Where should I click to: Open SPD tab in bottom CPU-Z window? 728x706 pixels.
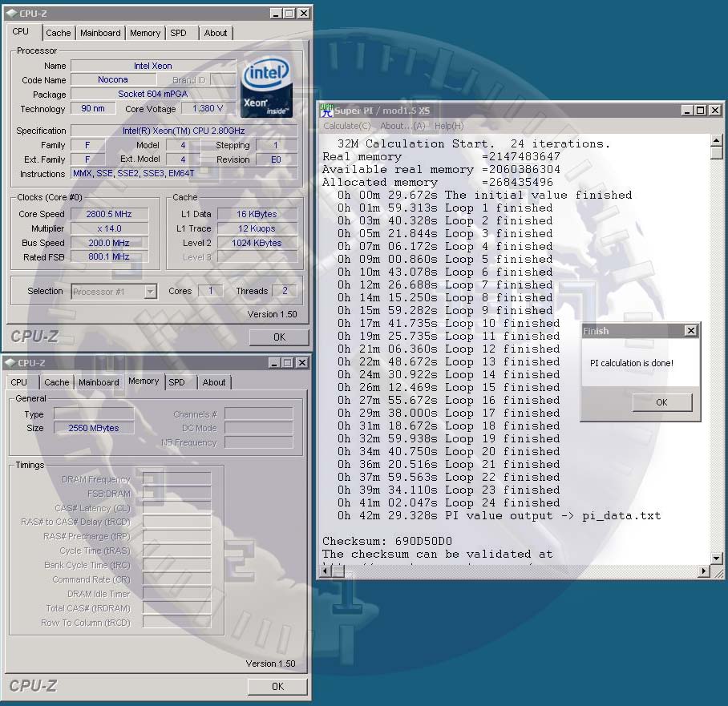[176, 382]
